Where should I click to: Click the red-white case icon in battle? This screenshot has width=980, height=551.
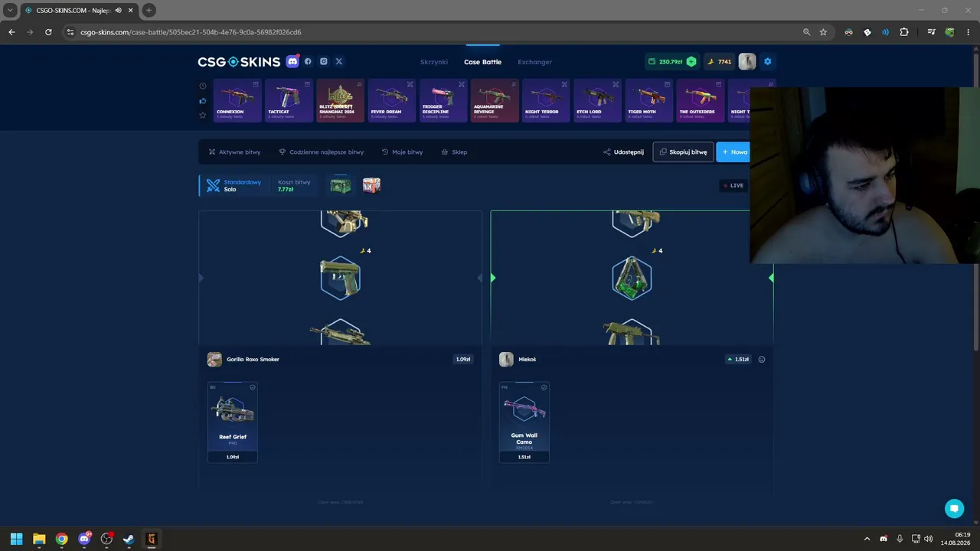[x=371, y=185]
